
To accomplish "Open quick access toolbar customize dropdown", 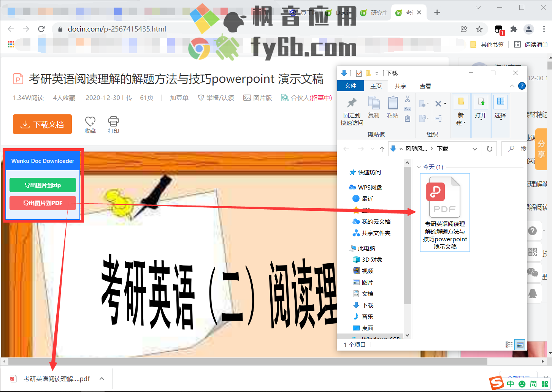I will click(377, 73).
